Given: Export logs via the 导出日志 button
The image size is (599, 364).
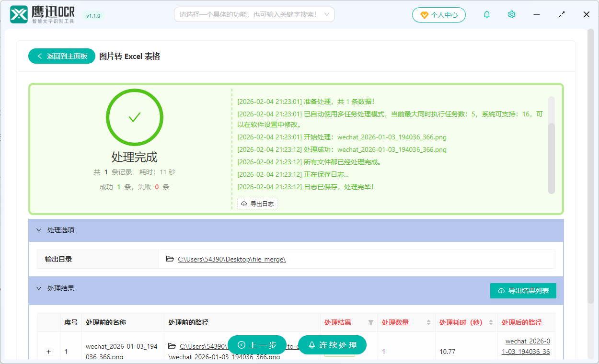Looking at the screenshot, I should [257, 204].
